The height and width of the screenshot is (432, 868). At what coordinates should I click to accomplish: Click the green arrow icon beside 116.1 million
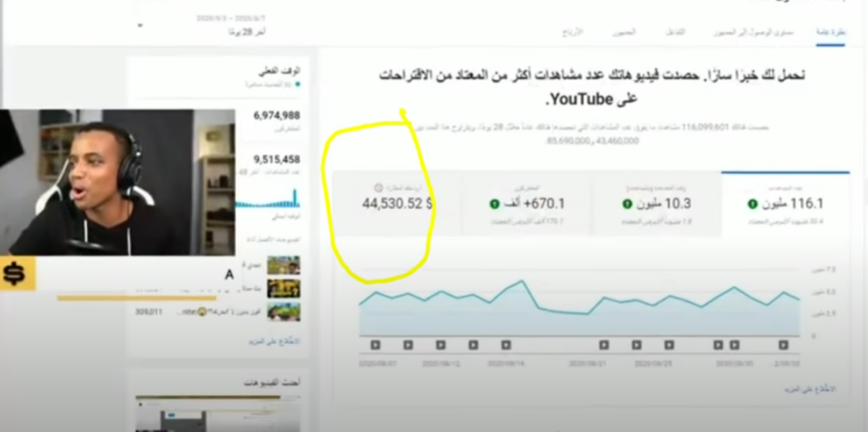click(x=752, y=204)
